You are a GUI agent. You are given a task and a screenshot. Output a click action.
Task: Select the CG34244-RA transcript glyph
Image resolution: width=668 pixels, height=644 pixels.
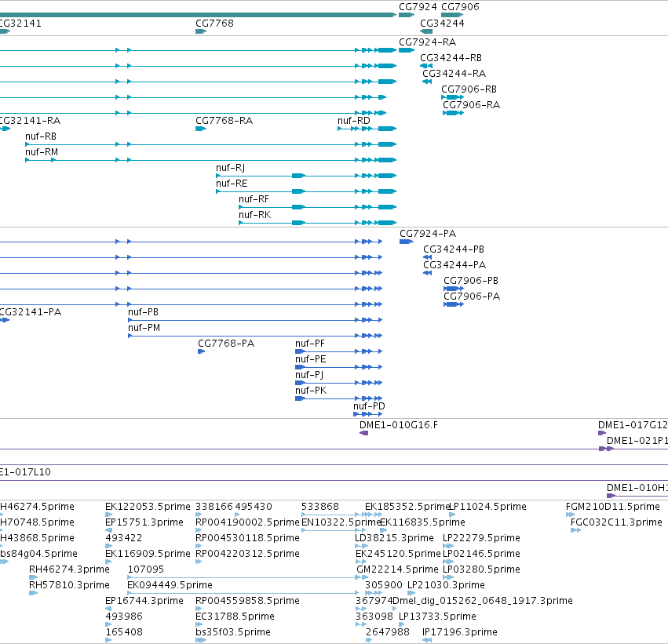427,82
